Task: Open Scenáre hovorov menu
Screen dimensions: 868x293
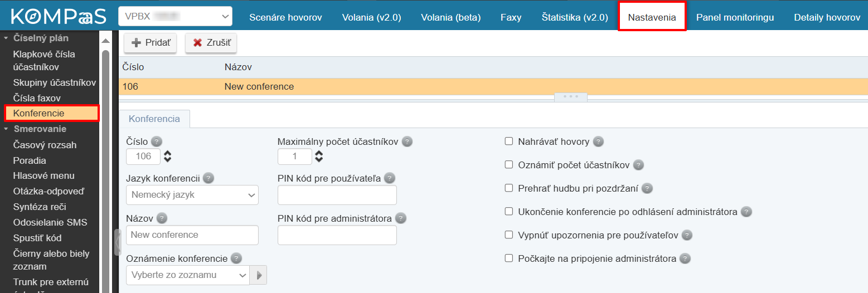Action: [285, 17]
